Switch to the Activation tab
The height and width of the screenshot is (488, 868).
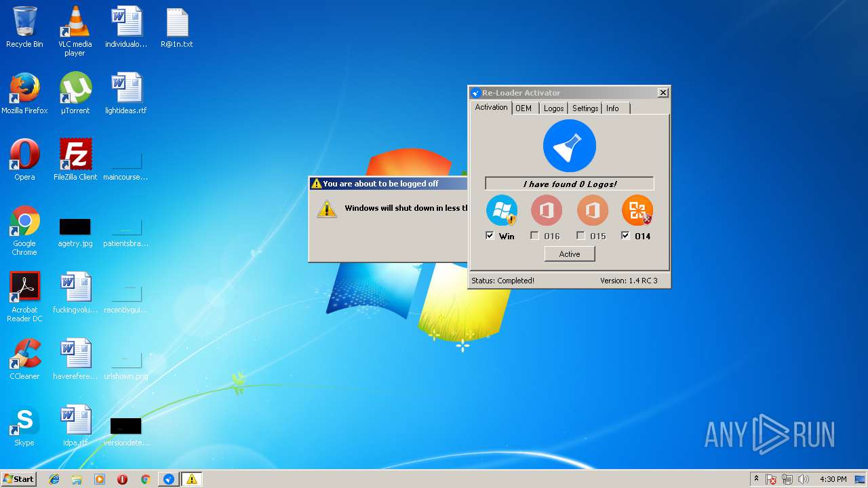click(x=491, y=107)
